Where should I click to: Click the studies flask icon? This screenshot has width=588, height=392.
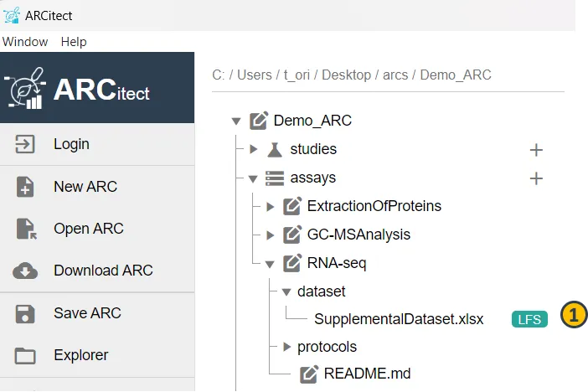tap(274, 150)
